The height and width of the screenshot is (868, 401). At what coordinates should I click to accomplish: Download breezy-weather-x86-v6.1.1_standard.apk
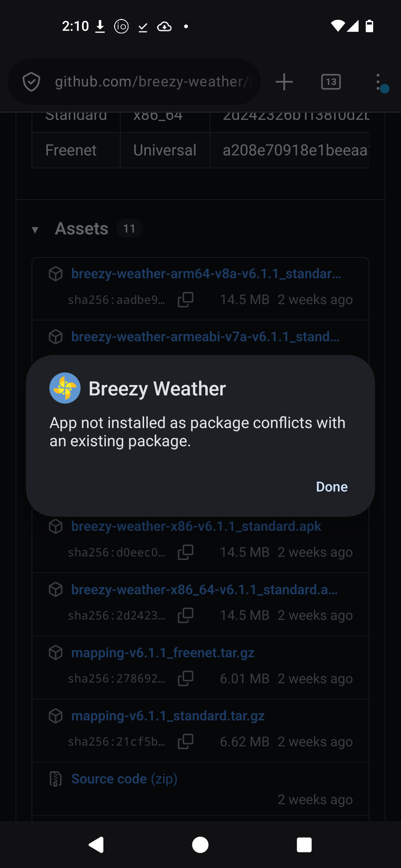click(196, 526)
